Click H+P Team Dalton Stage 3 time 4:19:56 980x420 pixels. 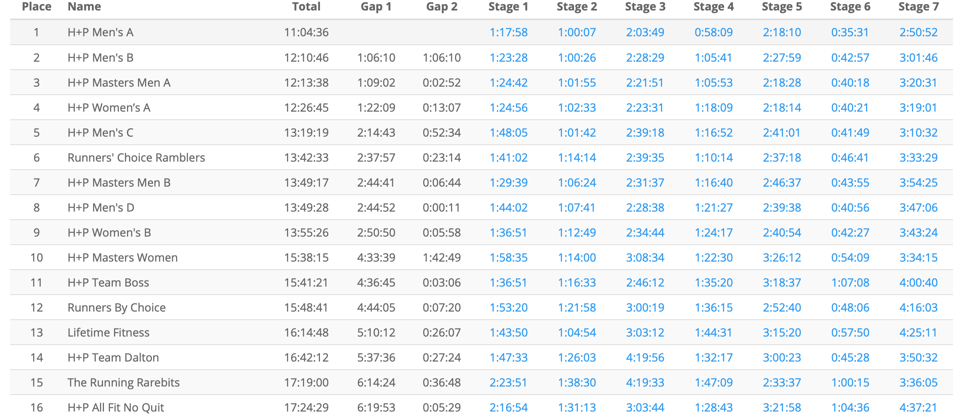coord(645,358)
